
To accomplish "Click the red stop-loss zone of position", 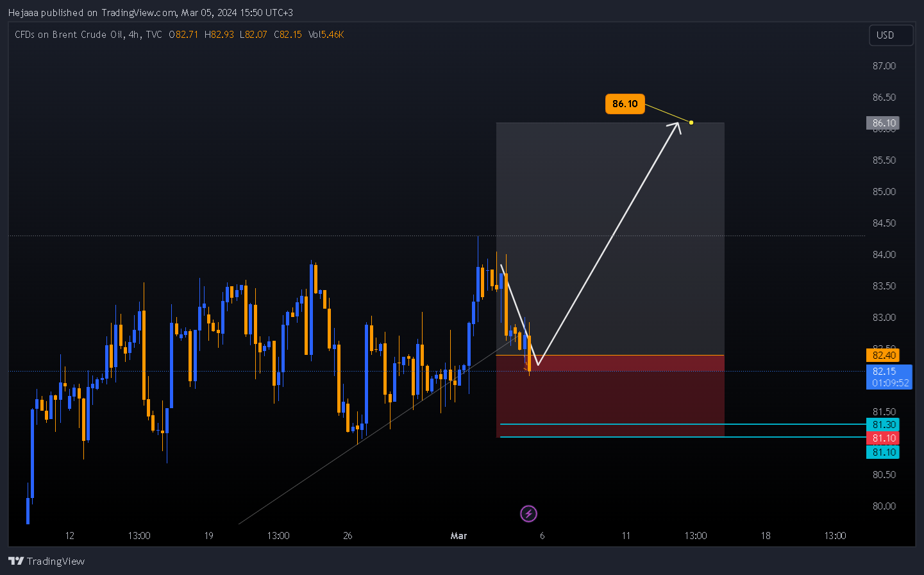I will 610,396.
